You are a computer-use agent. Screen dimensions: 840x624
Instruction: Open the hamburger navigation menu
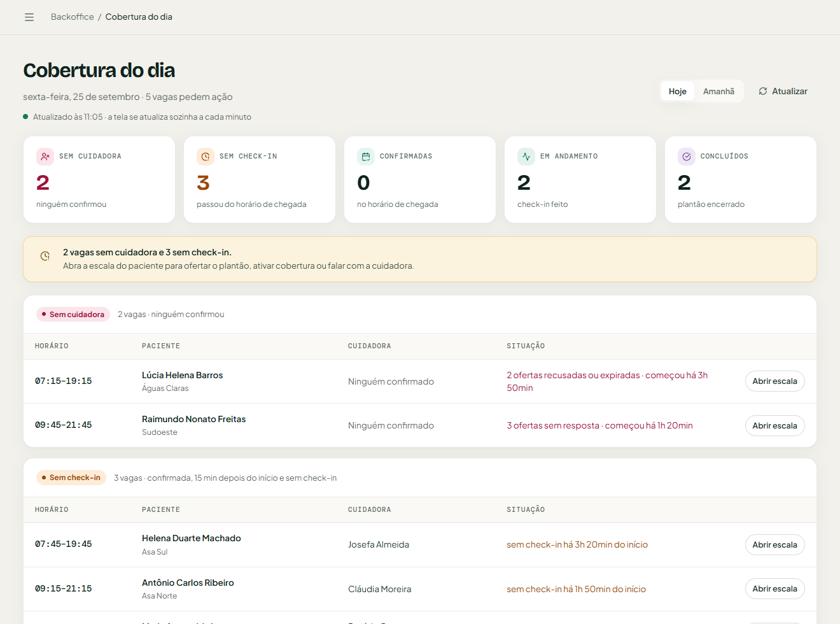pos(29,17)
